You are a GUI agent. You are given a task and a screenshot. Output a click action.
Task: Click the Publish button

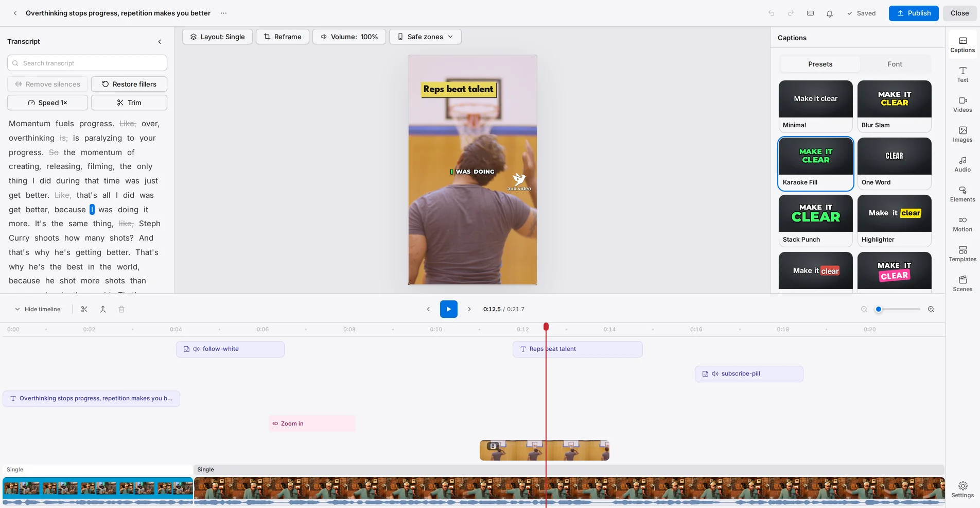[x=914, y=13]
